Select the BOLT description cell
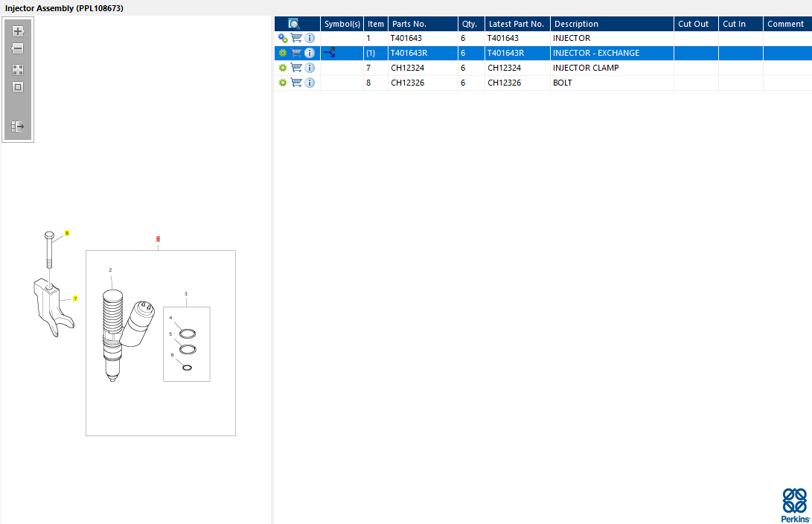Viewport: 812px width, 524px height. pos(612,83)
